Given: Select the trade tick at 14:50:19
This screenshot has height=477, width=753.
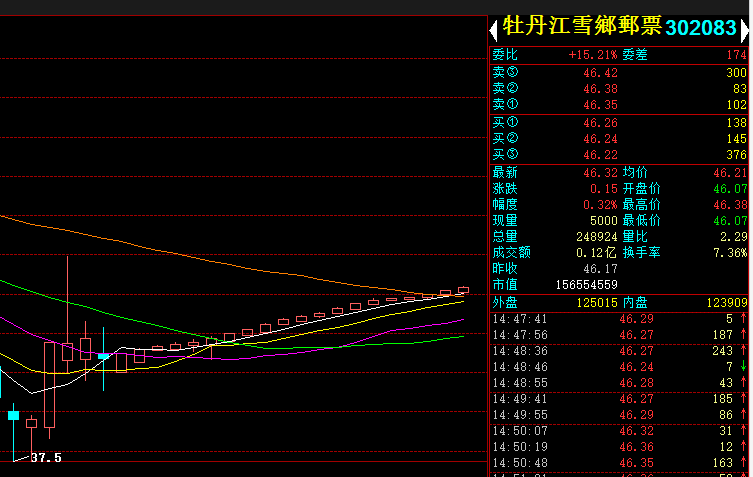Looking at the screenshot, I should pyautogui.click(x=619, y=447).
